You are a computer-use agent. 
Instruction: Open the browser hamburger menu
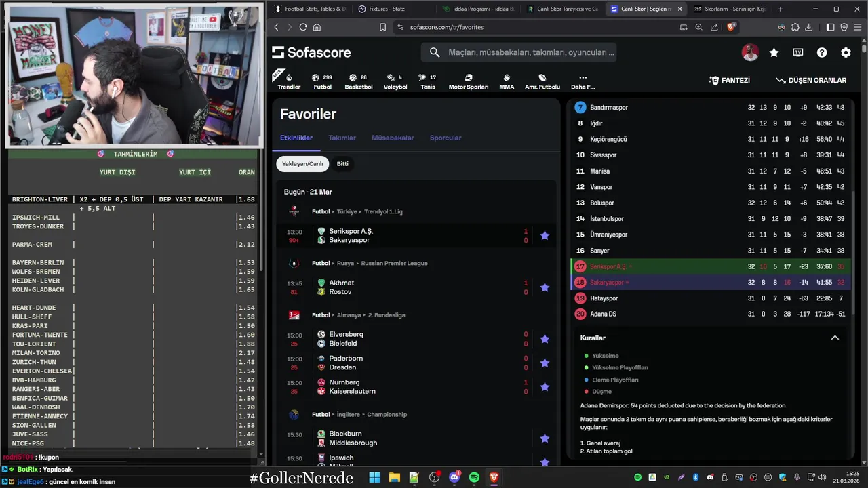(857, 27)
